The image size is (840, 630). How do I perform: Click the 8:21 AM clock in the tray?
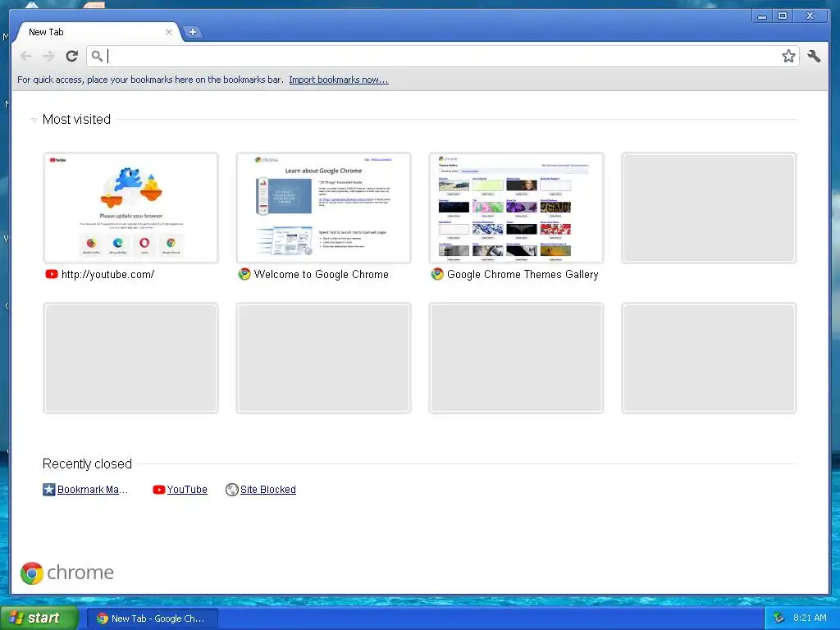coord(810,619)
